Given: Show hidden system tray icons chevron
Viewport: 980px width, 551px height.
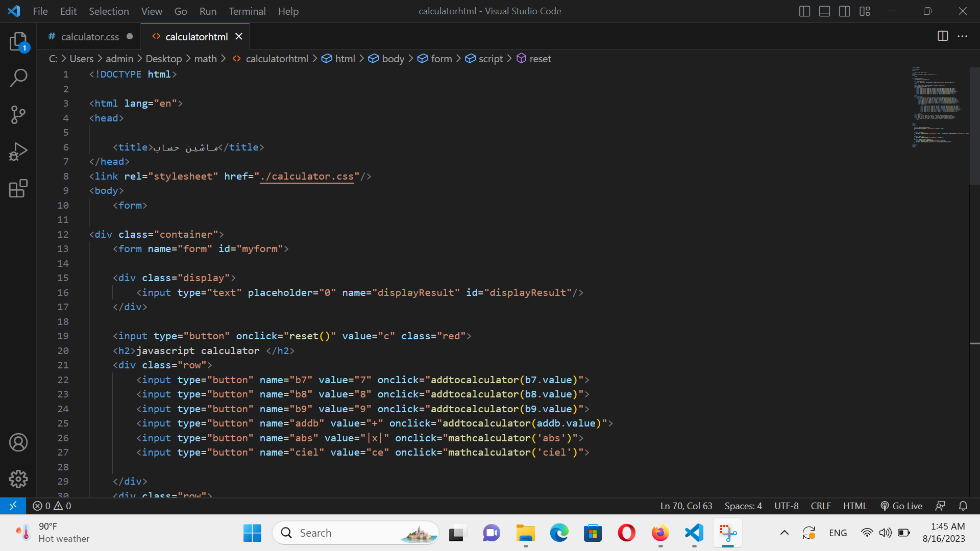Looking at the screenshot, I should [x=785, y=533].
